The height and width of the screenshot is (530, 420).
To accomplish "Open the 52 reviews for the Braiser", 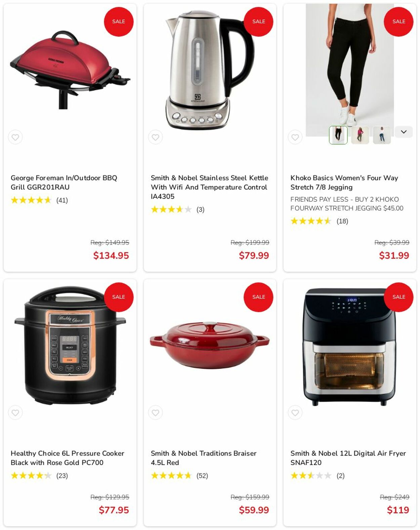I will click(202, 476).
